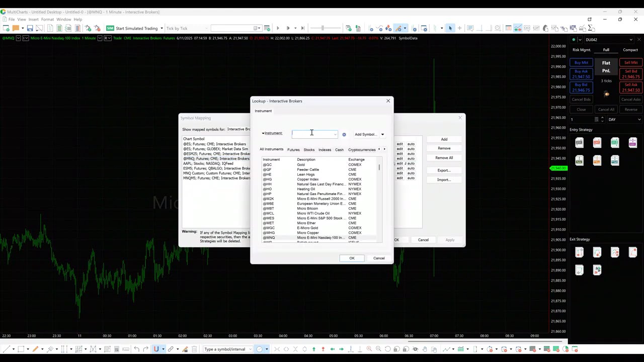The height and width of the screenshot is (362, 644).
Task: Click the Add button in Symbol Mapping window
Action: 444,139
